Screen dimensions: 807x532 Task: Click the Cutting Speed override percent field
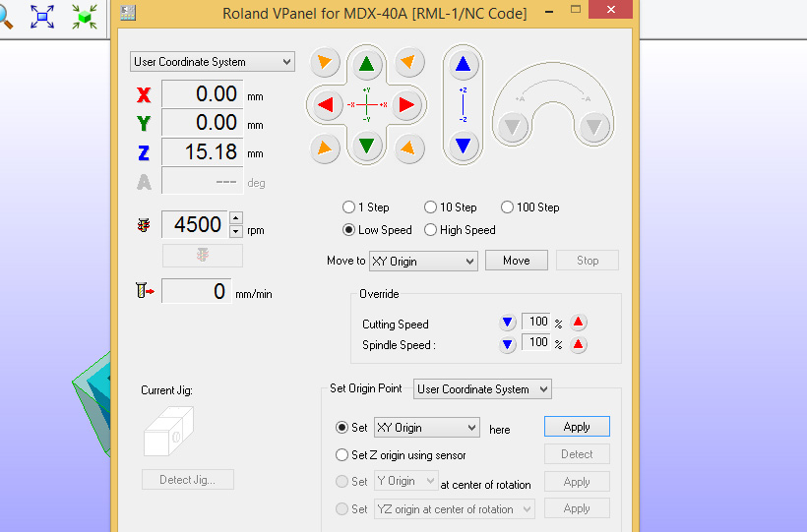tap(535, 322)
